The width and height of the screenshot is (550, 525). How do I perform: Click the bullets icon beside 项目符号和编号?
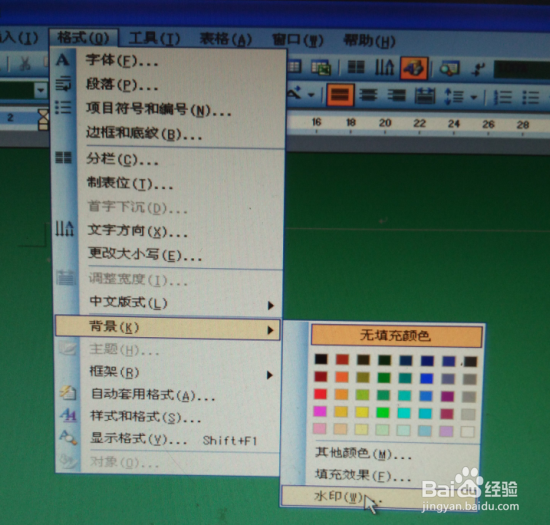point(63,107)
